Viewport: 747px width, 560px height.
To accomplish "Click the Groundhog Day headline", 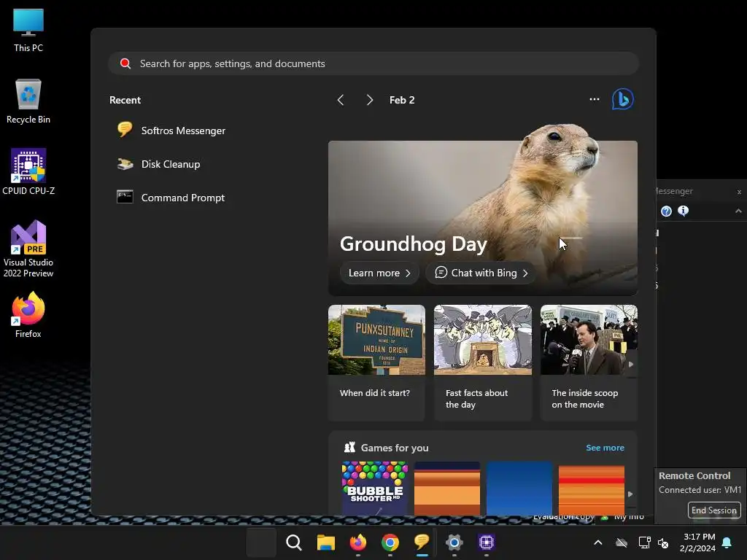I will (x=413, y=244).
